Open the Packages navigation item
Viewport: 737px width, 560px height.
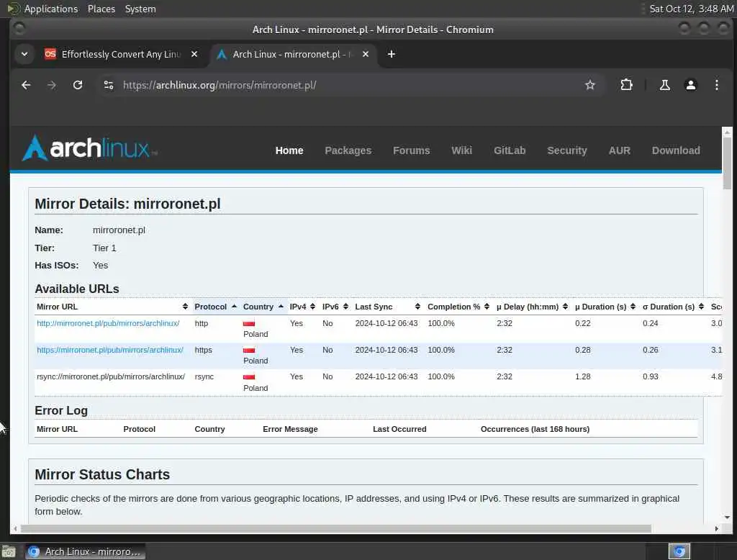click(x=348, y=150)
